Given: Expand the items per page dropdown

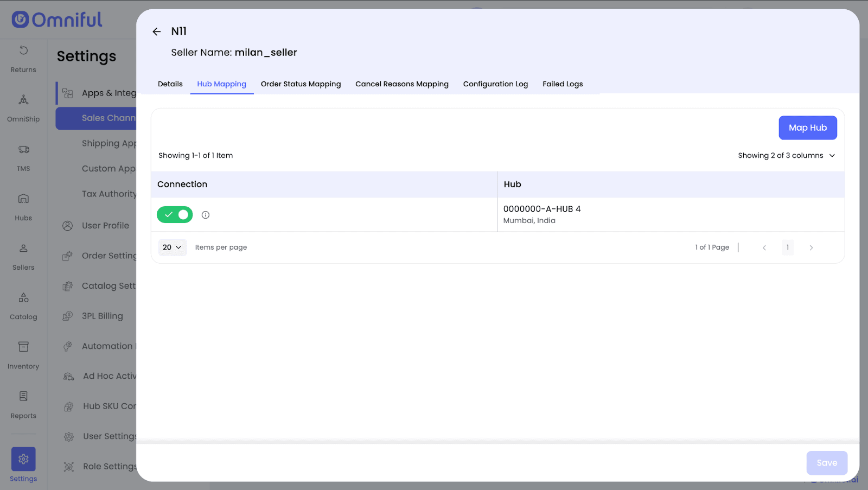Looking at the screenshot, I should coord(172,247).
